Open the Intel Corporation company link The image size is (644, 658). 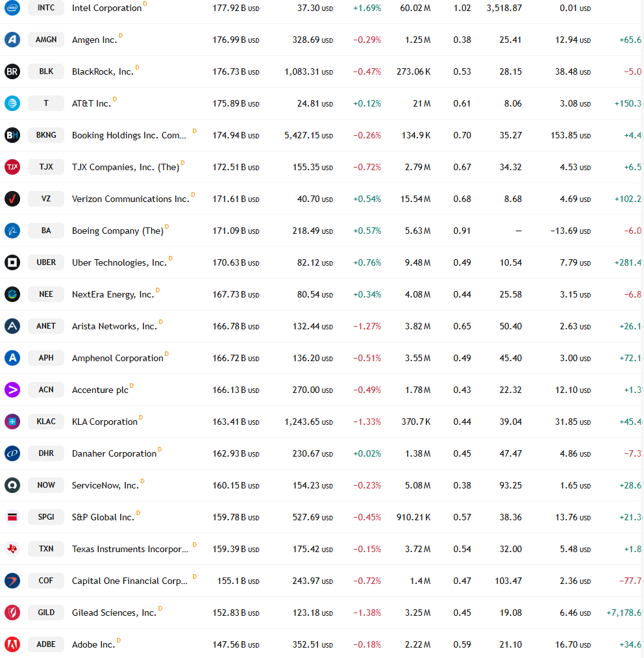click(106, 8)
